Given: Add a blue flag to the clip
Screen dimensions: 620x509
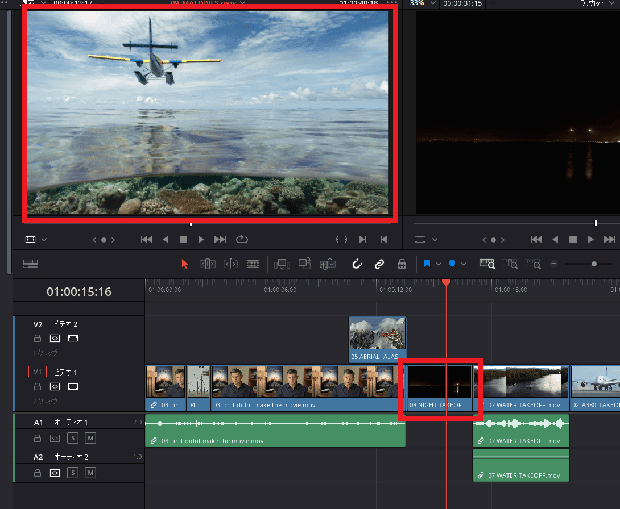Looking at the screenshot, I should click(427, 264).
